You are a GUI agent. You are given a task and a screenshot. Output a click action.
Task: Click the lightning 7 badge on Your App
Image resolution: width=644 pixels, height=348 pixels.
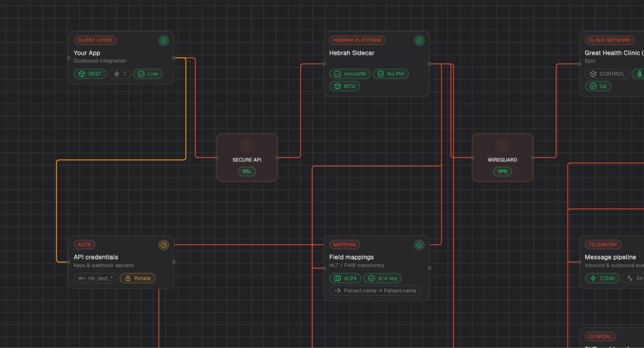pos(120,74)
